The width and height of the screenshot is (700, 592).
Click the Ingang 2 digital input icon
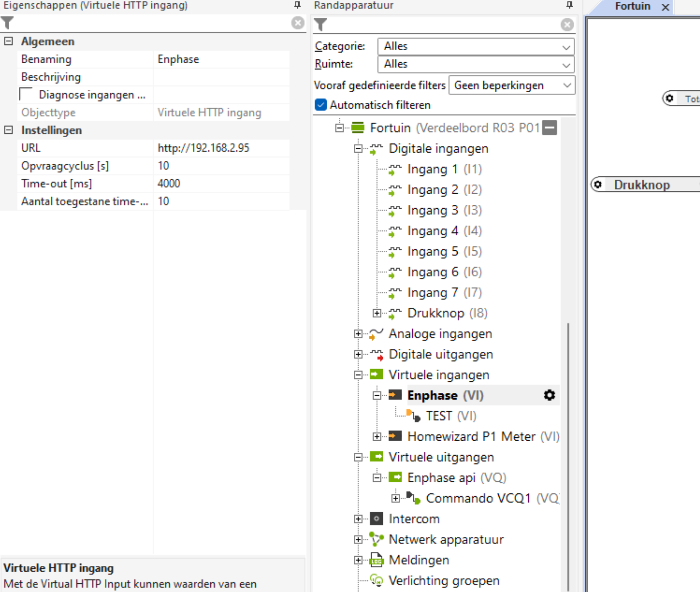[394, 190]
